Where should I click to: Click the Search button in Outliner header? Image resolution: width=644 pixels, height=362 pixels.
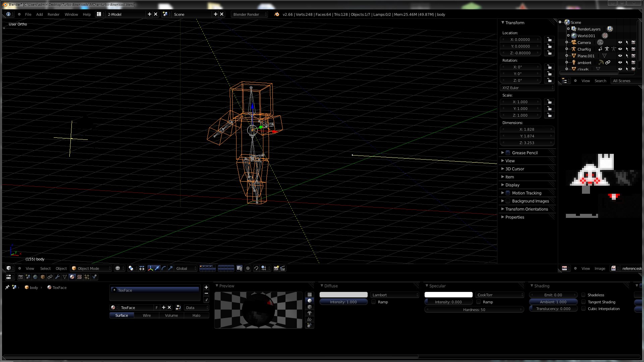pyautogui.click(x=600, y=81)
